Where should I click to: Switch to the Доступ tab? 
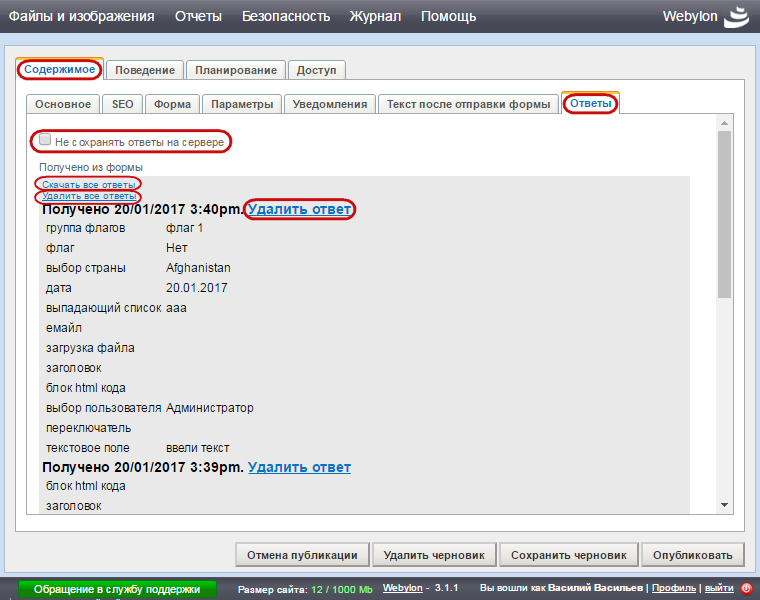point(317,70)
